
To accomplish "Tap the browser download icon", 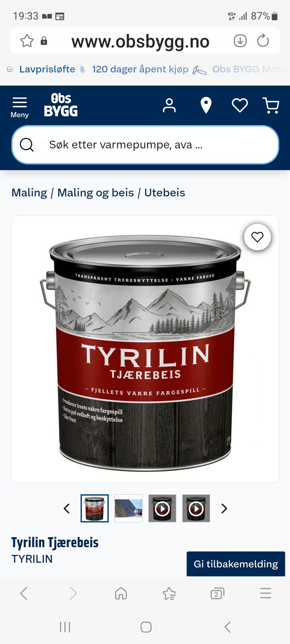I will point(240,40).
